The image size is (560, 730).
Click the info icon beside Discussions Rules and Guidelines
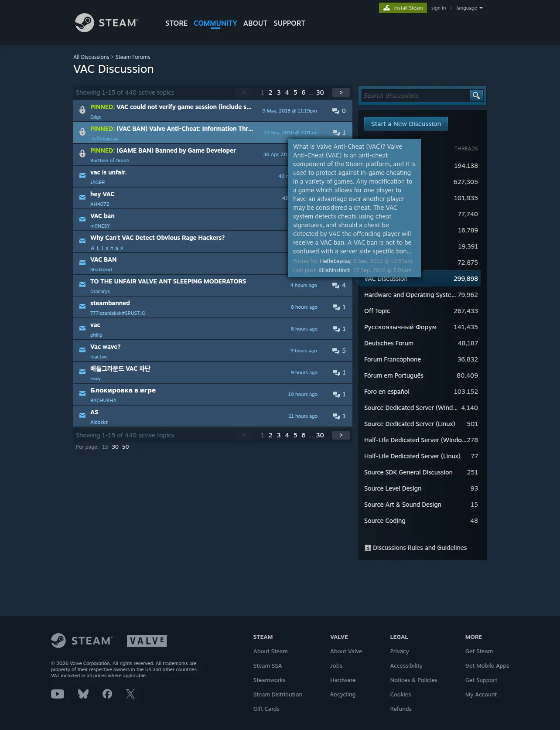pyautogui.click(x=368, y=548)
